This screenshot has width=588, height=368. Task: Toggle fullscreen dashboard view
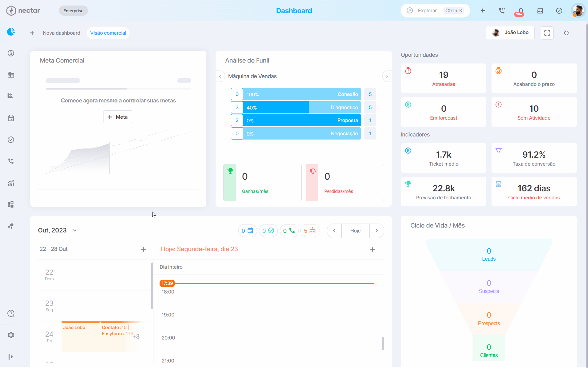[x=547, y=33]
